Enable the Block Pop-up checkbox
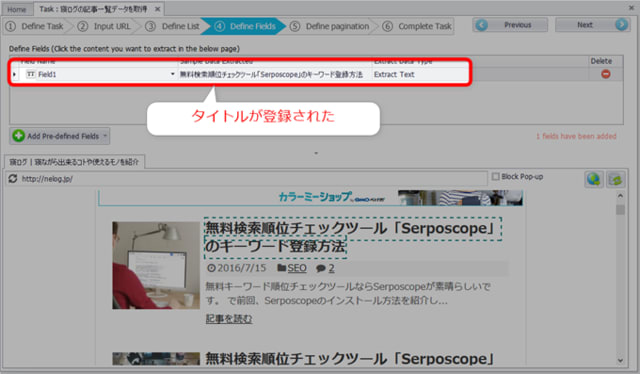The width and height of the screenshot is (640, 374). [x=496, y=177]
